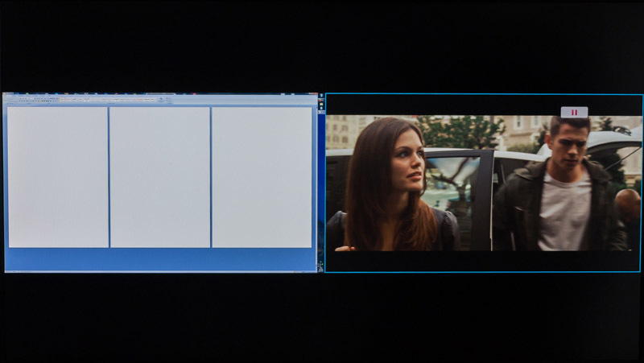Click the movie frame in the video window
Image resolution: width=644 pixels, height=363 pixels.
click(x=484, y=183)
